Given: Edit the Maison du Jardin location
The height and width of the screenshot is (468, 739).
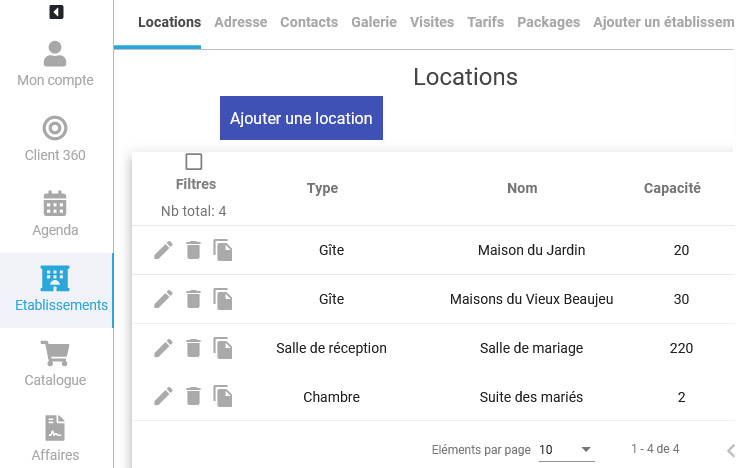Looking at the screenshot, I should coord(164,250).
